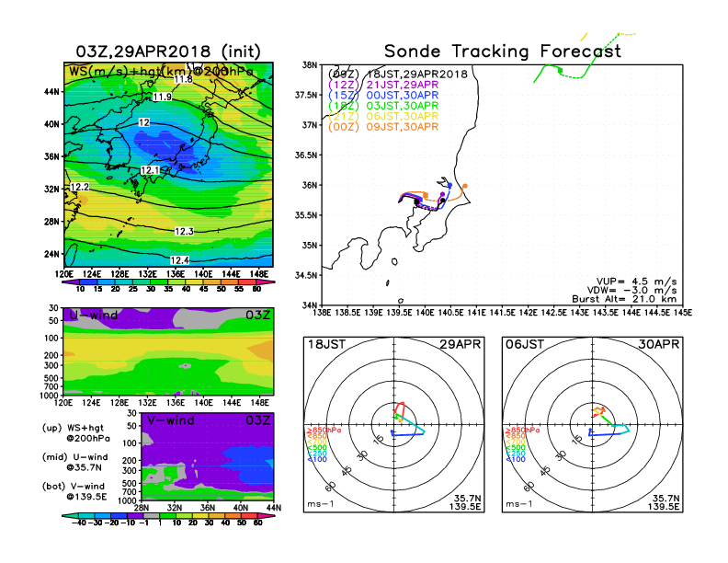Click the '(mid) U-wind @35.7N' note
The width and height of the screenshot is (728, 563).
pyautogui.click(x=75, y=462)
